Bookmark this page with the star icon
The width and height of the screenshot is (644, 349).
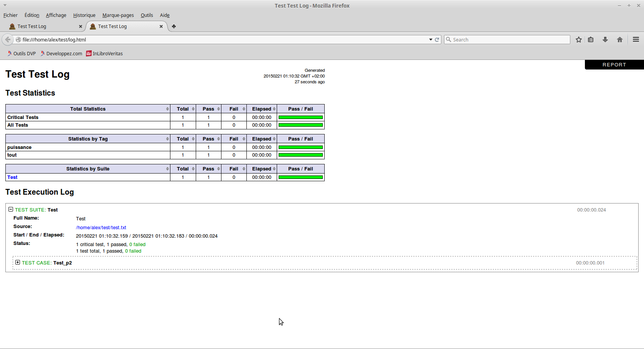(579, 40)
